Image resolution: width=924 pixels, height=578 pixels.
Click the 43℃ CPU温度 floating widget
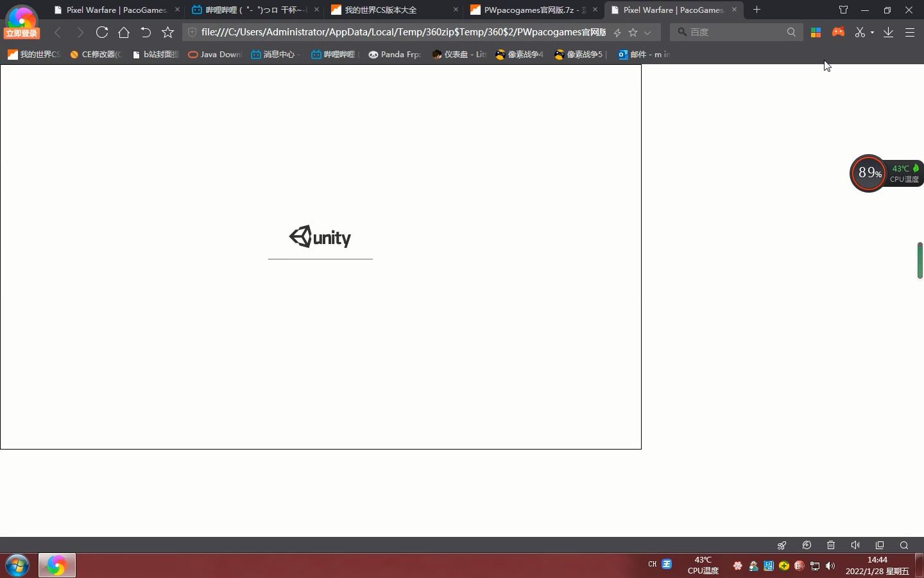coord(905,173)
